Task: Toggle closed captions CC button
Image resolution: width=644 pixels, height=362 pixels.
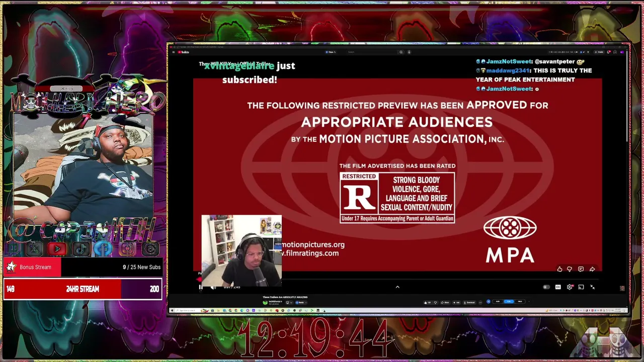Action: point(558,287)
